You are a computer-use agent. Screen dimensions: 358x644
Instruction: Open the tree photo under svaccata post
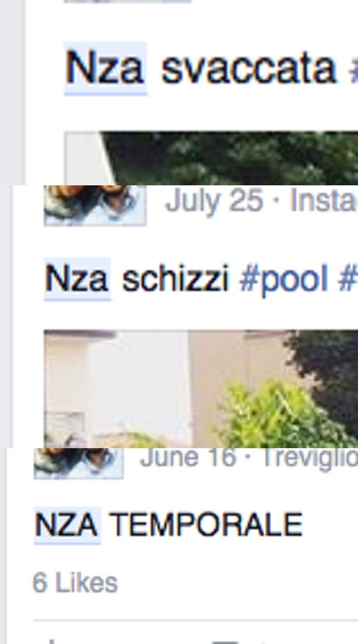pos(211,159)
